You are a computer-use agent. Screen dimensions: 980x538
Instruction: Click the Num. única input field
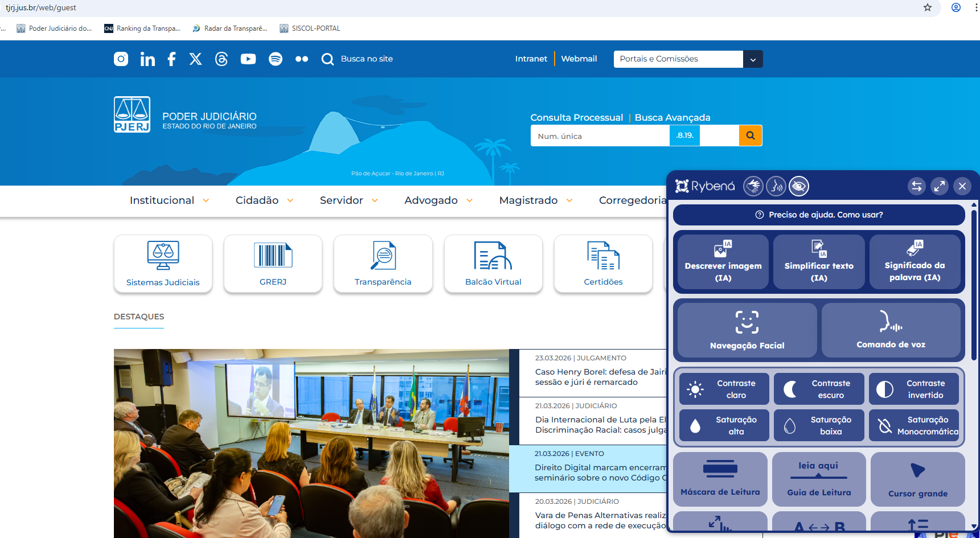[x=599, y=136]
